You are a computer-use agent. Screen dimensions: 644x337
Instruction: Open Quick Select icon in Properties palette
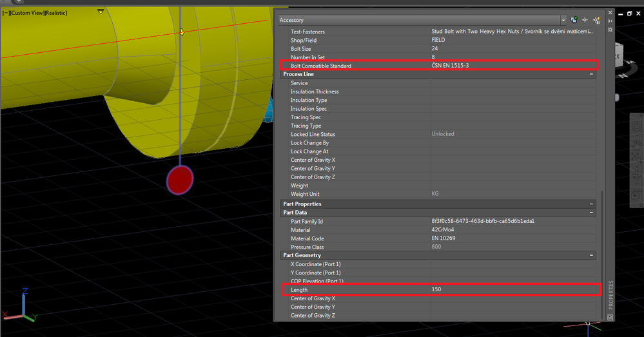click(596, 20)
